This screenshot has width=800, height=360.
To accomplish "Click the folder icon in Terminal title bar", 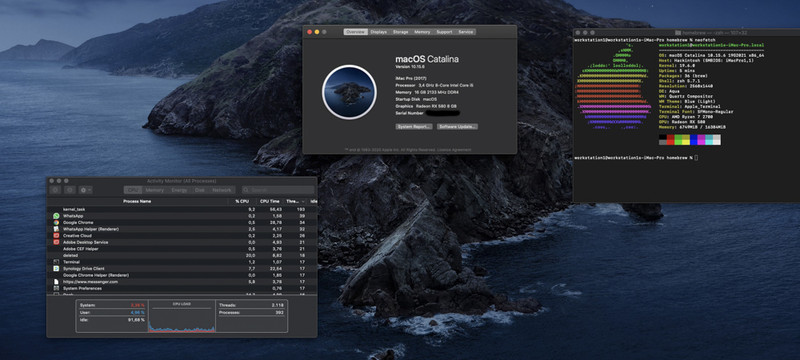I will coord(678,33).
